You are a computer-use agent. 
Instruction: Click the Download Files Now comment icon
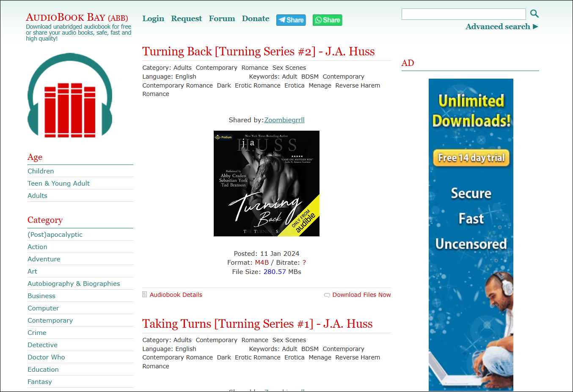pos(327,295)
